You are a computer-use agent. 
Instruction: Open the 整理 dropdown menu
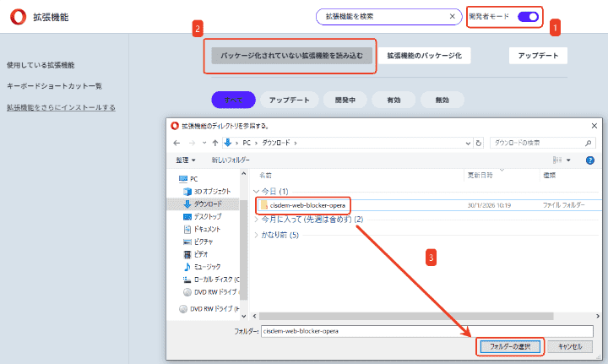coord(186,160)
